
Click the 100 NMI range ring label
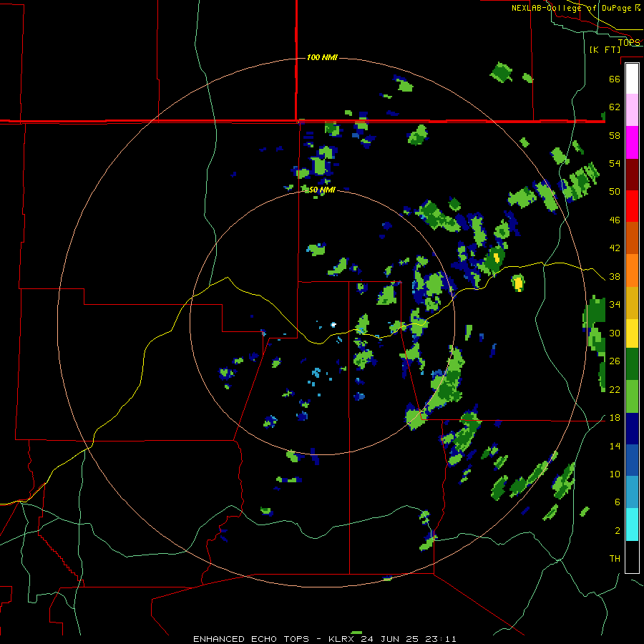322,57
